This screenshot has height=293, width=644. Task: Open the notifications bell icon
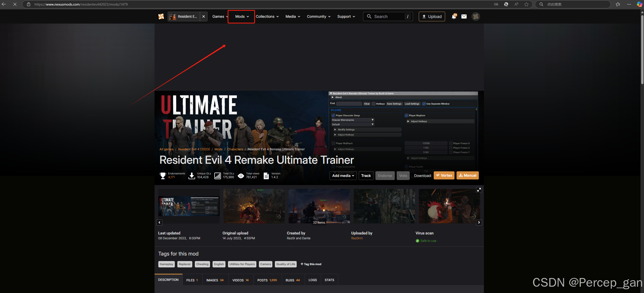[x=454, y=16]
